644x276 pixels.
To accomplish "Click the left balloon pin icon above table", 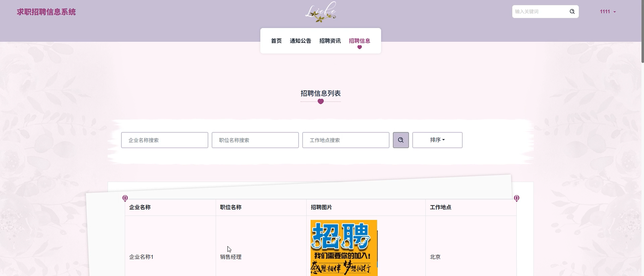I will [125, 198].
